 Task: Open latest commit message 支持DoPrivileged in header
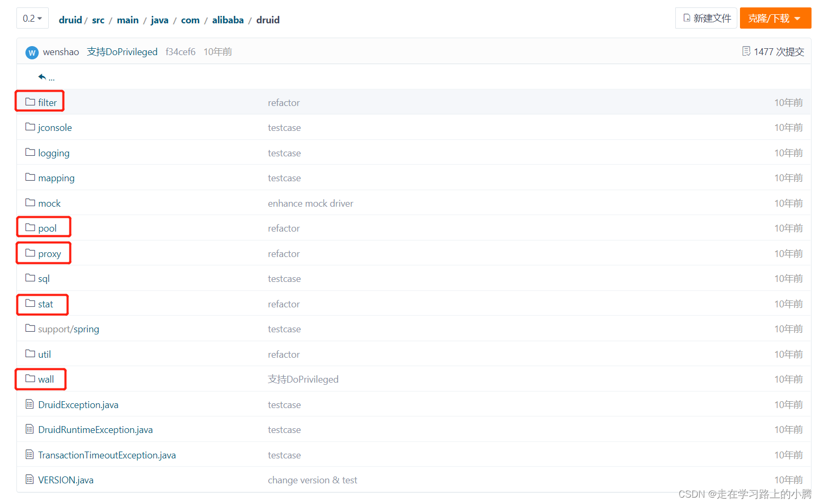[122, 52]
